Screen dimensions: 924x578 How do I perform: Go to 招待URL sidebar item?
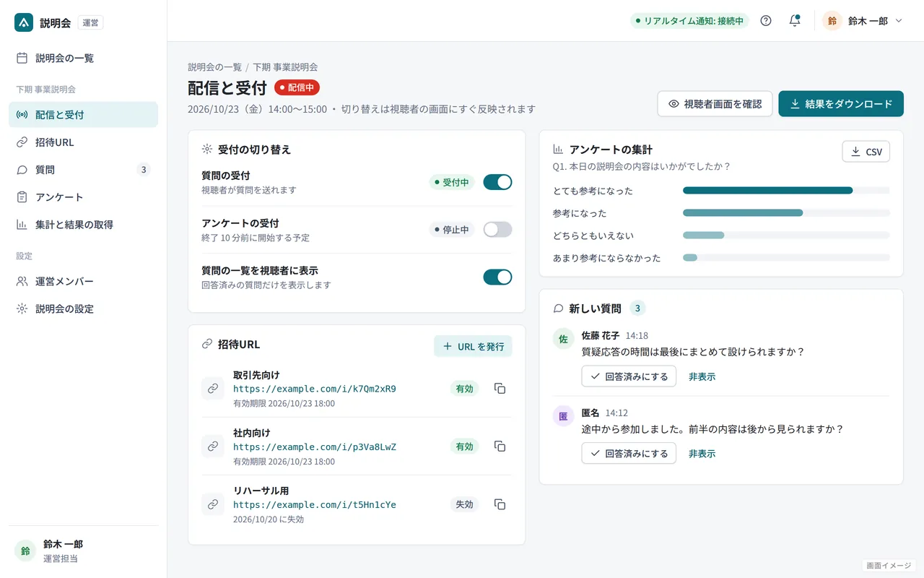83,142
